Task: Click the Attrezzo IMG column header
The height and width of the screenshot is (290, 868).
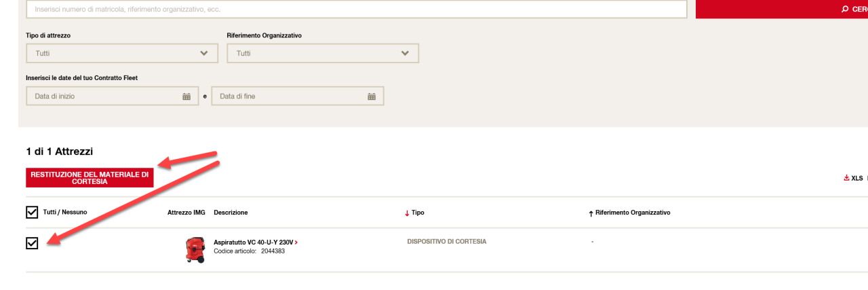Action: [186, 213]
